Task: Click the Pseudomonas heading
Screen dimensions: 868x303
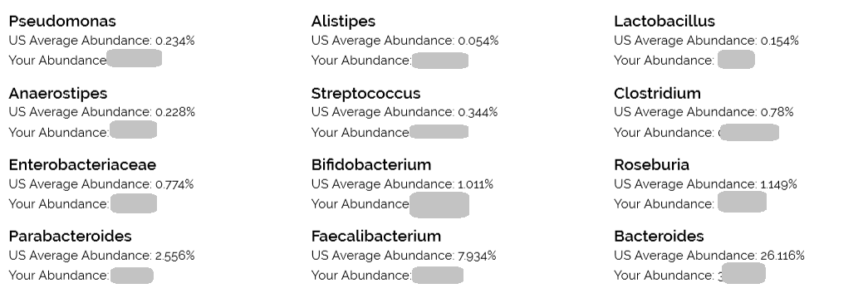Action: [62, 21]
